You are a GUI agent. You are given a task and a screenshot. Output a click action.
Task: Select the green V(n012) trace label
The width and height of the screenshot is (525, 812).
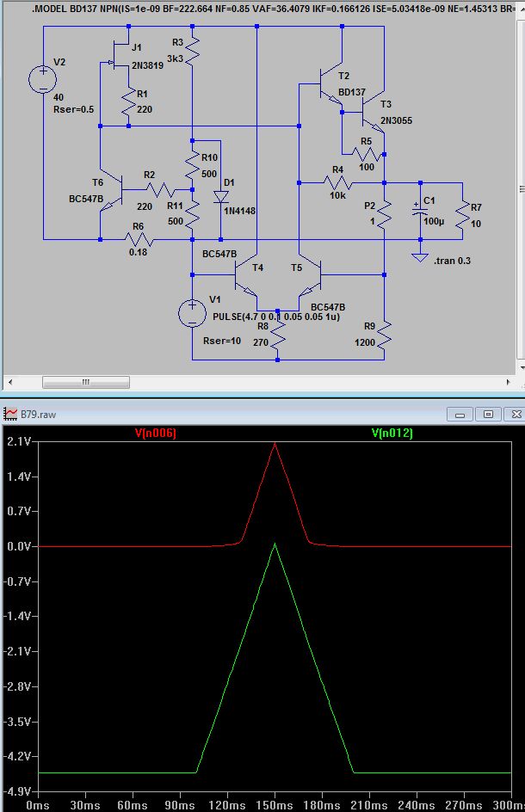392,433
